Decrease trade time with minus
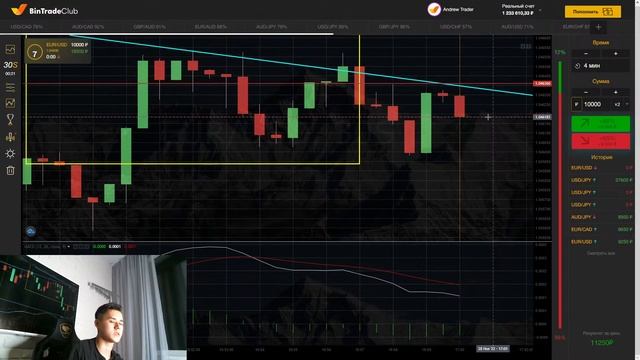 (x=586, y=53)
